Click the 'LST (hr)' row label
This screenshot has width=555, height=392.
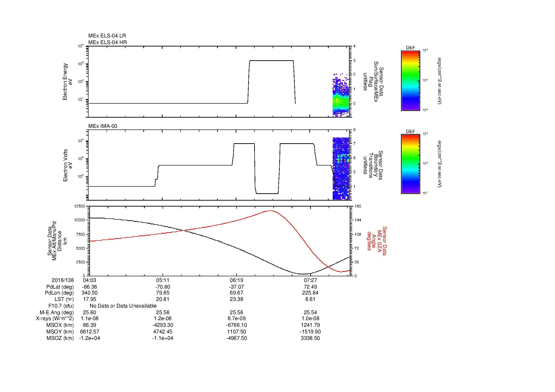pyautogui.click(x=64, y=299)
